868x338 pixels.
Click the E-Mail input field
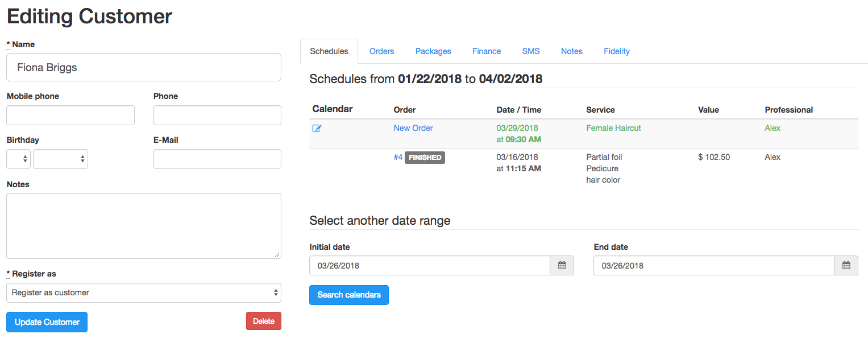click(x=217, y=159)
